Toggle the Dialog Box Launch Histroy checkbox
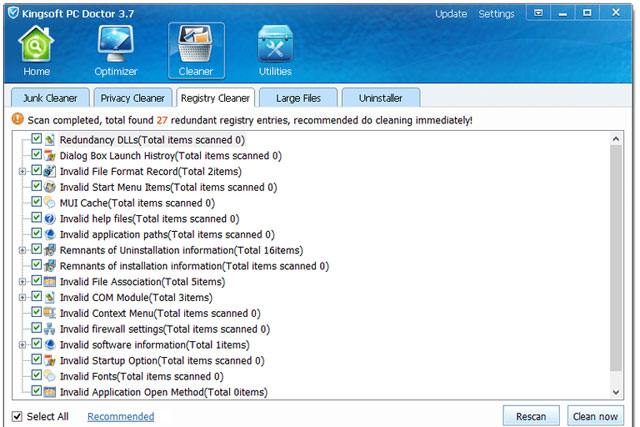Image resolution: width=640 pixels, height=427 pixels. pyautogui.click(x=36, y=154)
